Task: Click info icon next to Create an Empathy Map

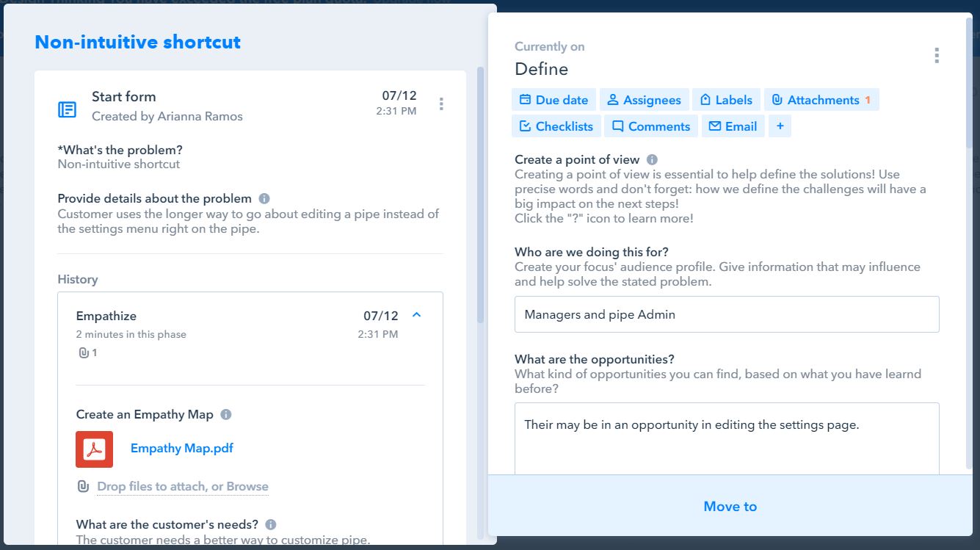Action: (x=226, y=414)
